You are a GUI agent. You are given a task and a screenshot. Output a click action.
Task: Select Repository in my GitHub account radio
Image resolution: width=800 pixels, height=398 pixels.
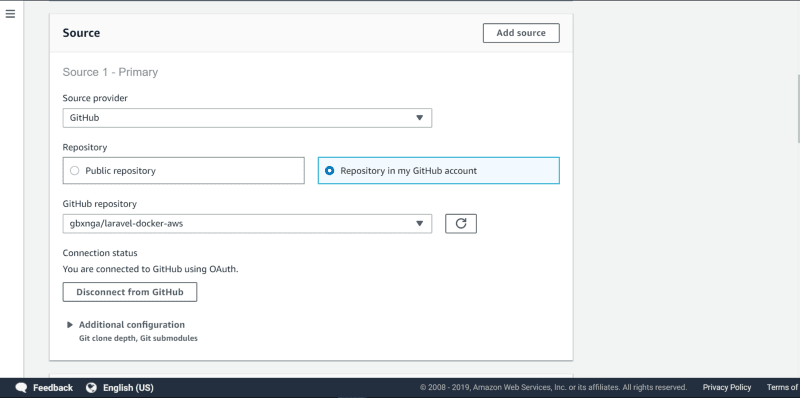[x=330, y=171]
